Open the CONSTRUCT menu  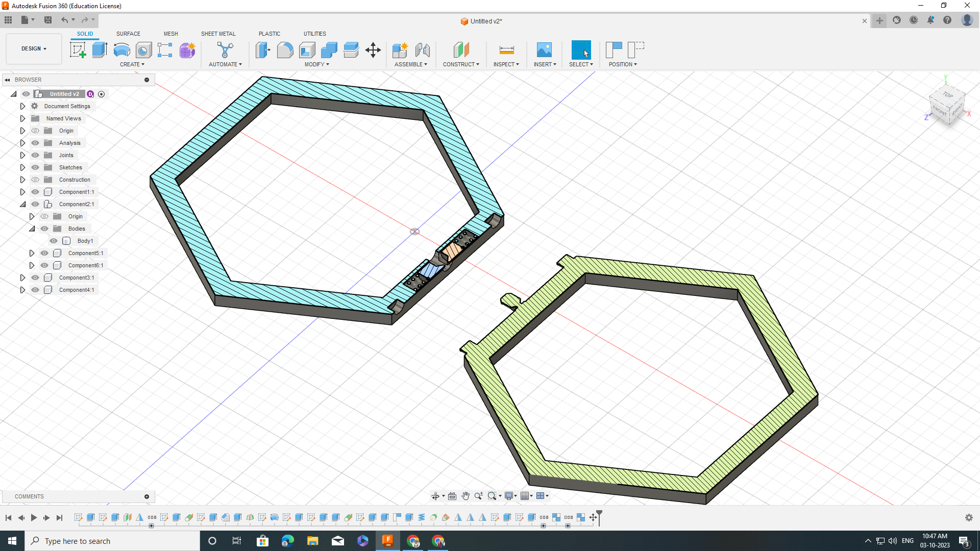click(x=460, y=64)
